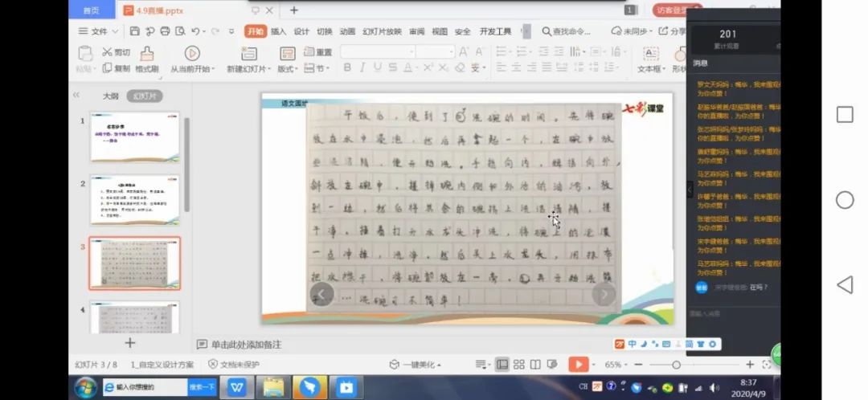Click the bulleted list icon
The image size is (868, 400).
pyautogui.click(x=502, y=51)
